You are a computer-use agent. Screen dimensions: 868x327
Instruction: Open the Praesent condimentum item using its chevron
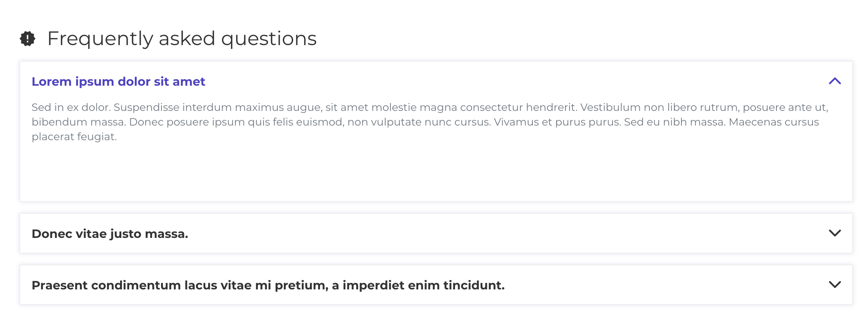click(835, 285)
